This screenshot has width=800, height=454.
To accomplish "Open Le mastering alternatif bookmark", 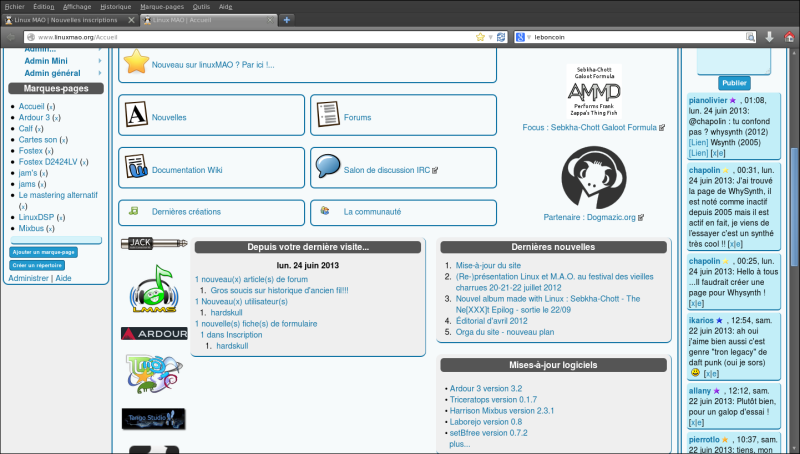I will tap(58, 195).
